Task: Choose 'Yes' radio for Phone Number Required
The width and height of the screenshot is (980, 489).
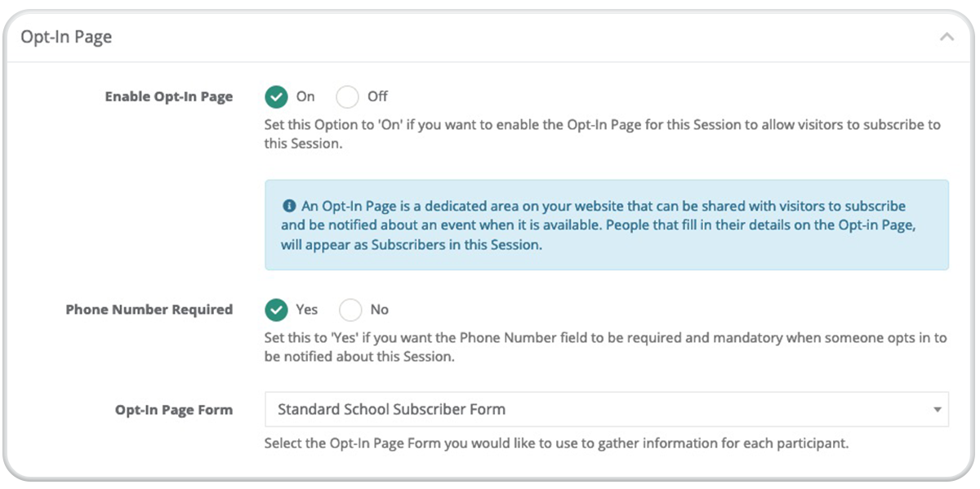Action: [277, 310]
